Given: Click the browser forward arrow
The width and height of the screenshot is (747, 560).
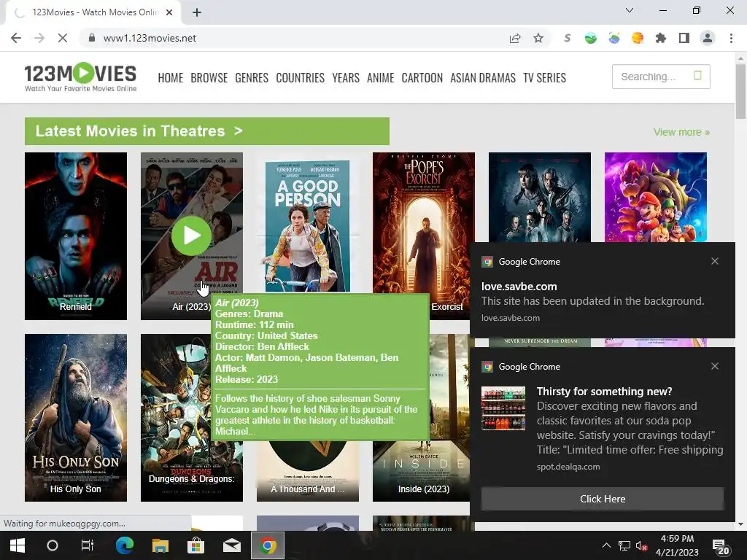Looking at the screenshot, I should click(x=39, y=38).
